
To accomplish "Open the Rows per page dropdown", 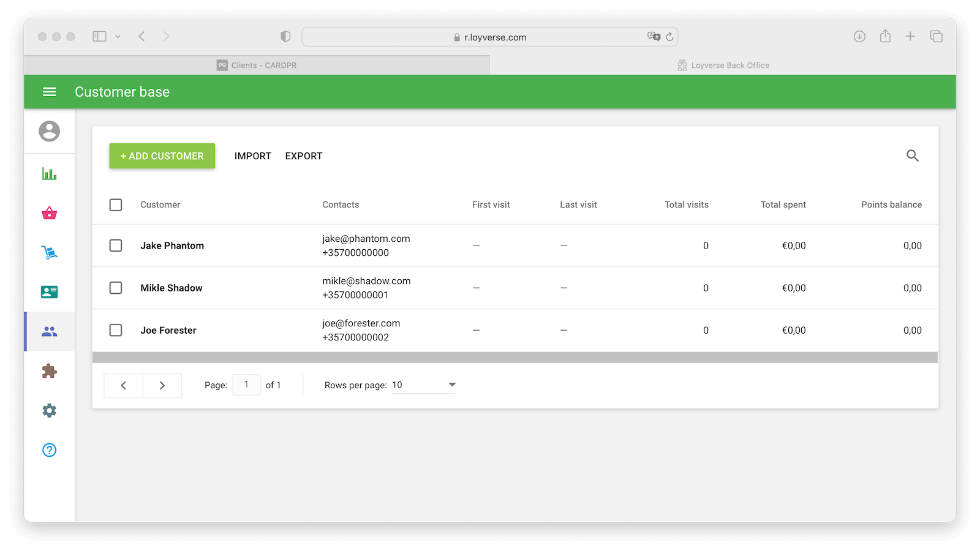I will (424, 384).
